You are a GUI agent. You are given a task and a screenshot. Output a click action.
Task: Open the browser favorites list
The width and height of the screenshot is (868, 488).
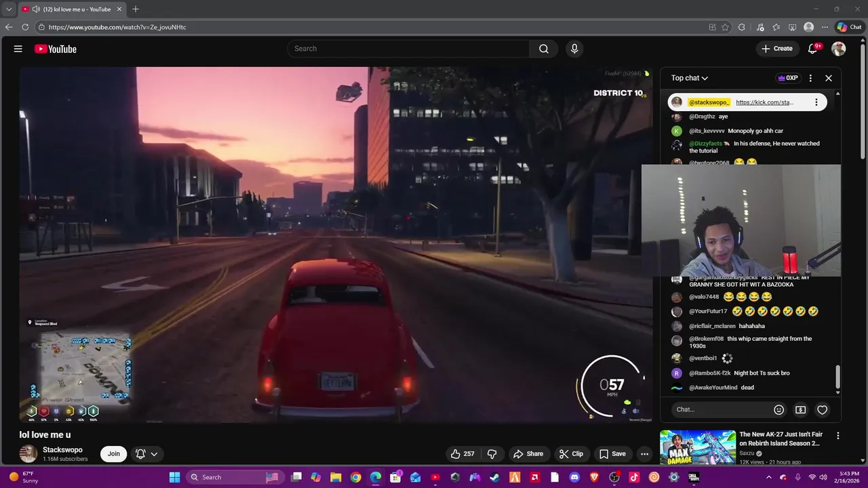[776, 27]
